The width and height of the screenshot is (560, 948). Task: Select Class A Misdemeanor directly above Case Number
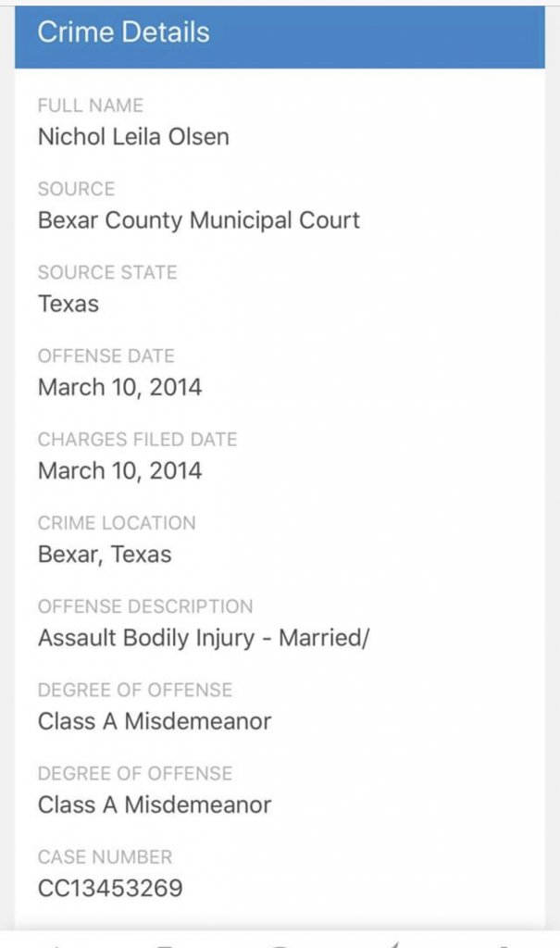tap(155, 805)
